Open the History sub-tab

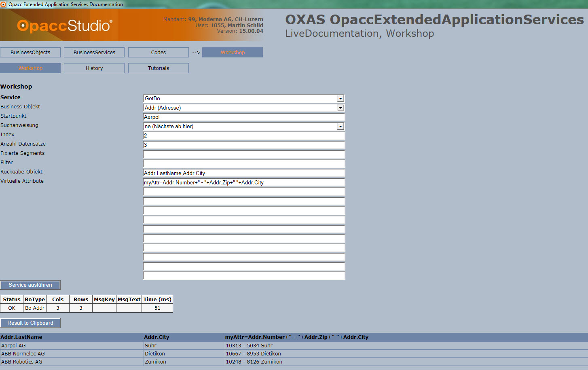(94, 68)
